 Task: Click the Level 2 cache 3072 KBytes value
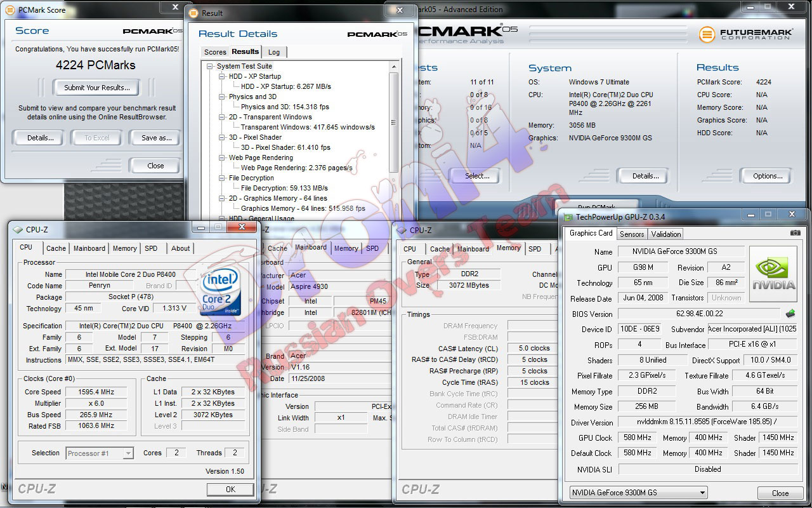pyautogui.click(x=212, y=415)
